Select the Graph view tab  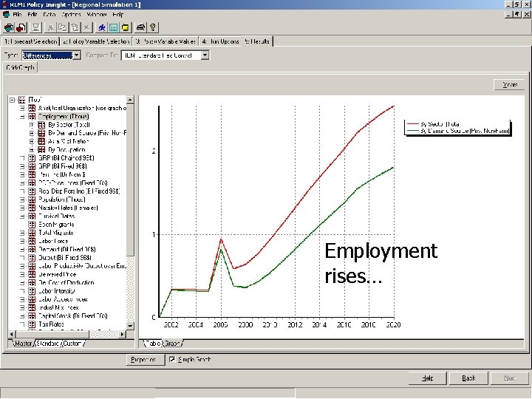pos(172,344)
